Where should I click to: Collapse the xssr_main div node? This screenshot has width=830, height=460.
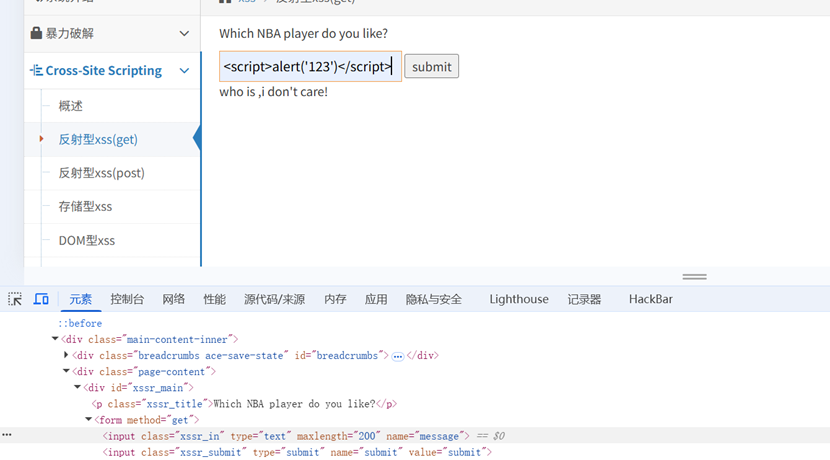[77, 387]
